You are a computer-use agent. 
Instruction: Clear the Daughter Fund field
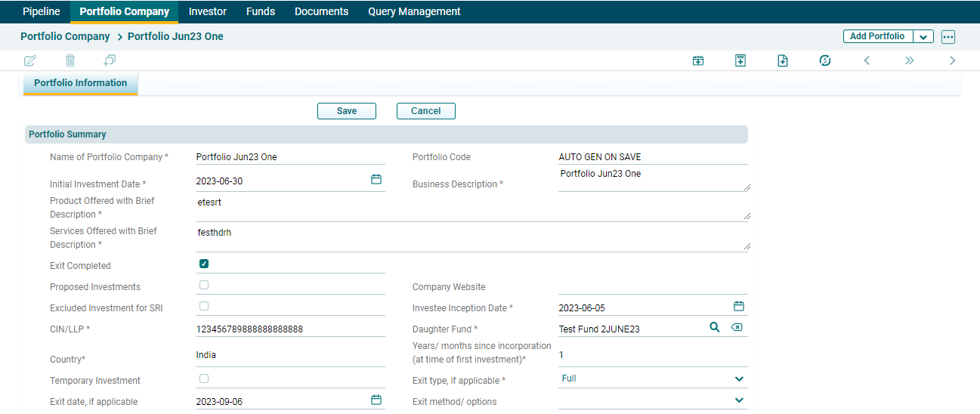737,328
